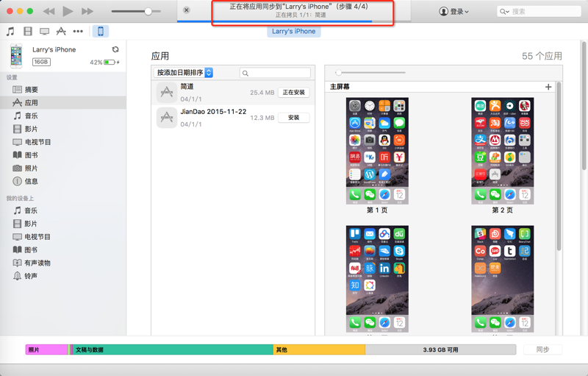Select 应用 in the settings sidebar

coord(63,102)
